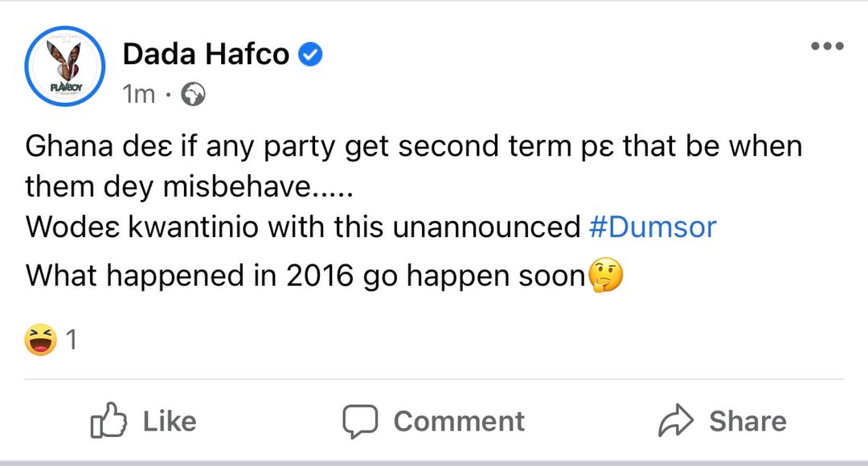Open Dada Hafco's profile via name
Screen dimensions: 868x466
pyautogui.click(x=206, y=55)
